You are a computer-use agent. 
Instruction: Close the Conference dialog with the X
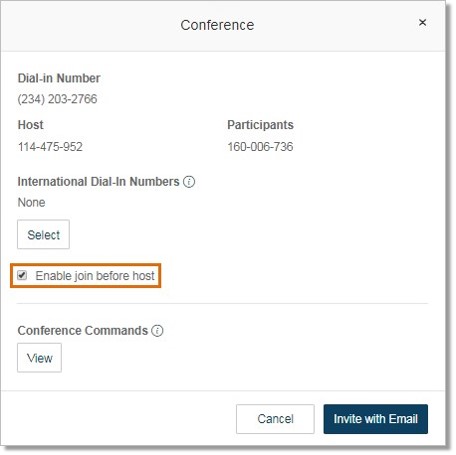pos(422,22)
